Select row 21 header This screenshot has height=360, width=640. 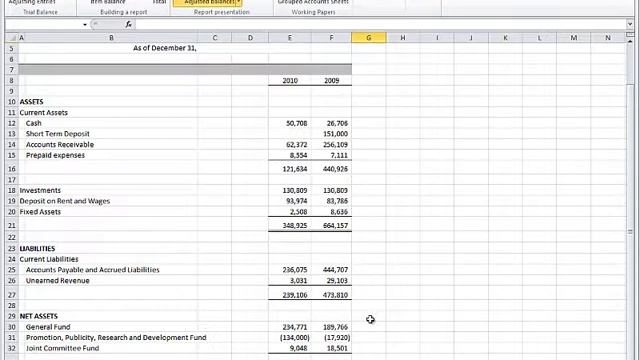(12, 225)
